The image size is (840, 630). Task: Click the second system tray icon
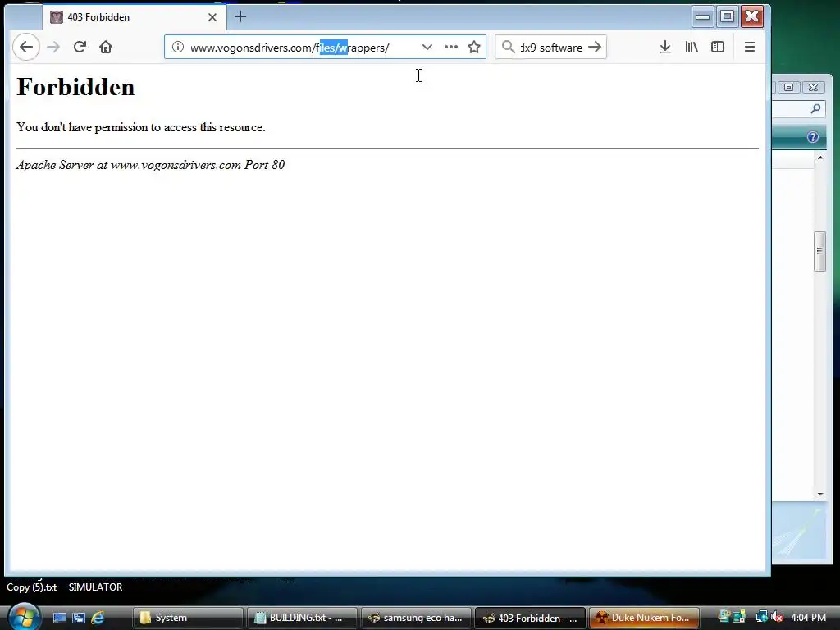pyautogui.click(x=740, y=617)
